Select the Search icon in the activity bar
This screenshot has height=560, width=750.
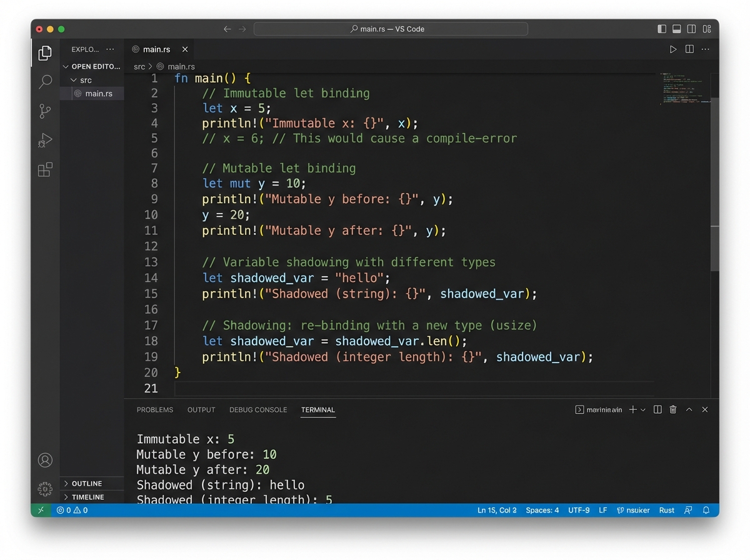[x=44, y=82]
